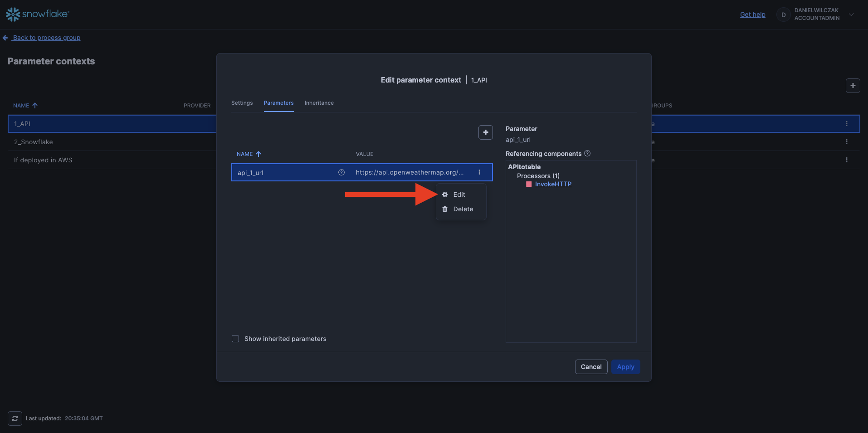Image resolution: width=868 pixels, height=433 pixels.
Task: Enable Show inherited parameters checkbox
Action: (235, 339)
